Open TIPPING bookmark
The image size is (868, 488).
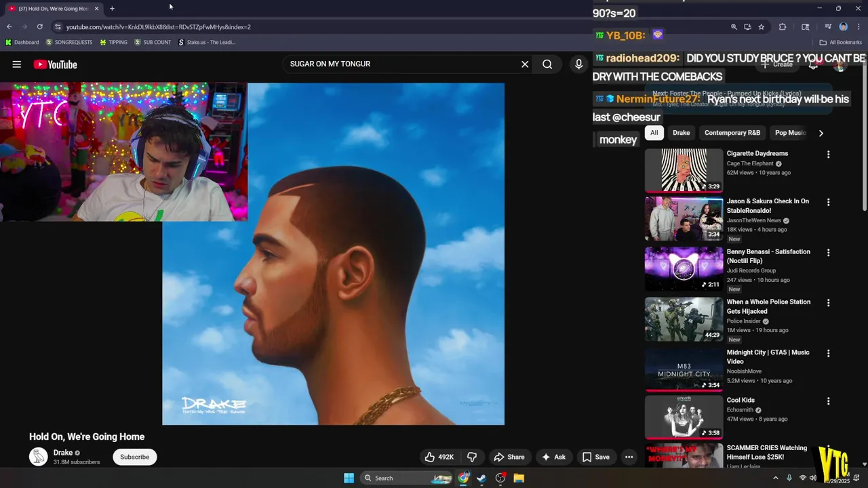[113, 42]
